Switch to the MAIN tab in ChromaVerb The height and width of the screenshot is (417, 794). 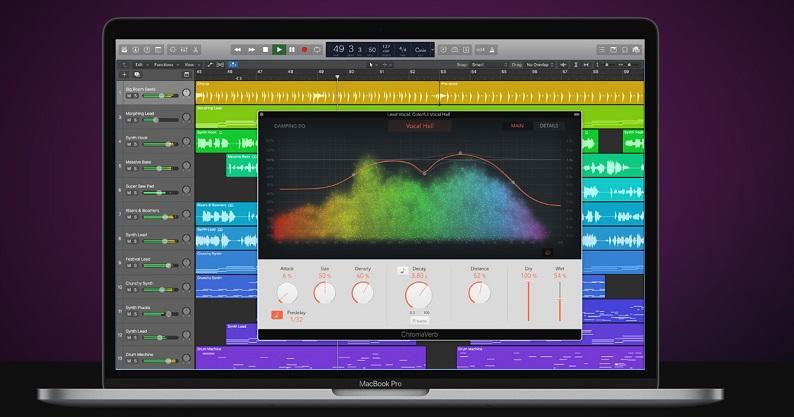517,126
